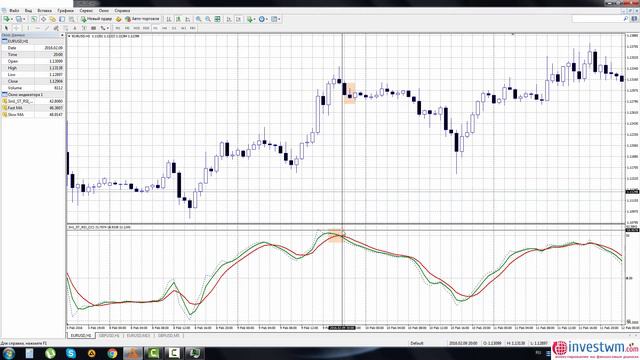This screenshot has width=640, height=360.
Task: Switch chart to bar chart icon
Action: coord(169,19)
